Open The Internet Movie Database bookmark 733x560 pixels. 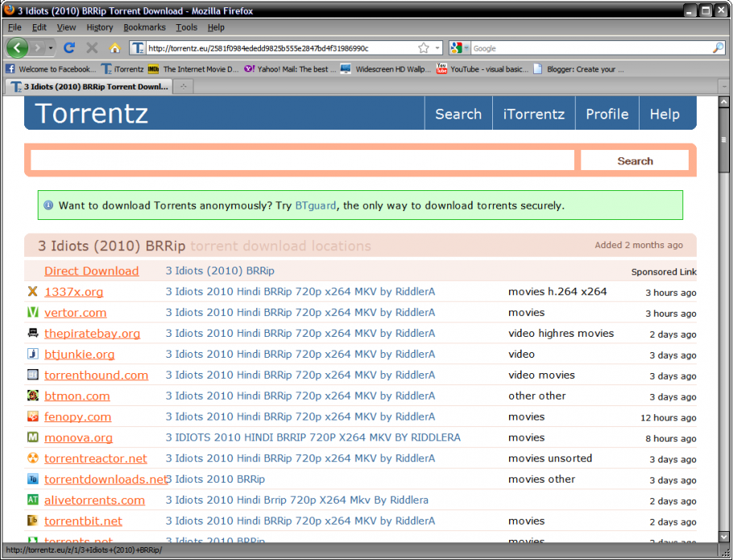(x=193, y=69)
